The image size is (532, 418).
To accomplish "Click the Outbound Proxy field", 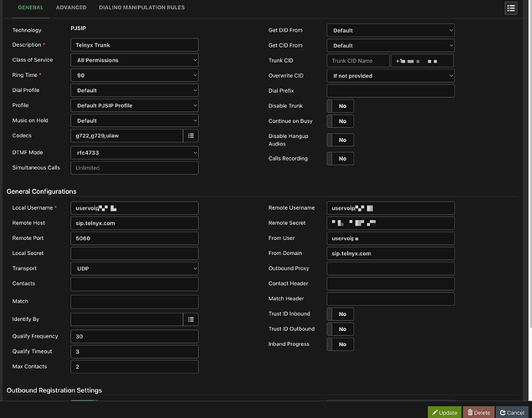I will click(391, 268).
